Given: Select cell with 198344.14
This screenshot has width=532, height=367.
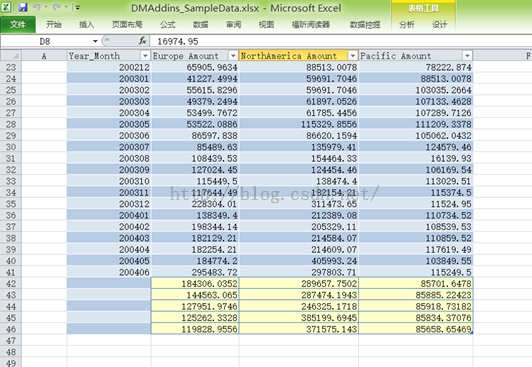Looking at the screenshot, I should coord(195,227).
